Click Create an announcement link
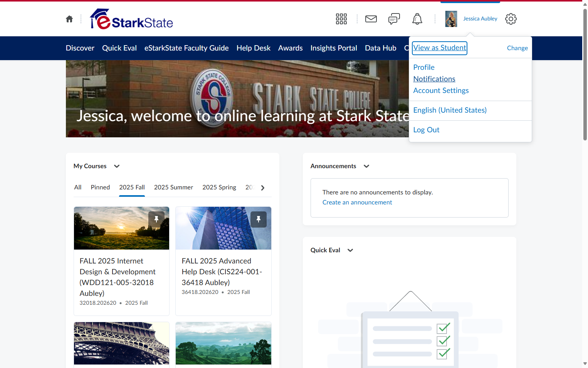The height and width of the screenshot is (368, 588). pyautogui.click(x=357, y=203)
